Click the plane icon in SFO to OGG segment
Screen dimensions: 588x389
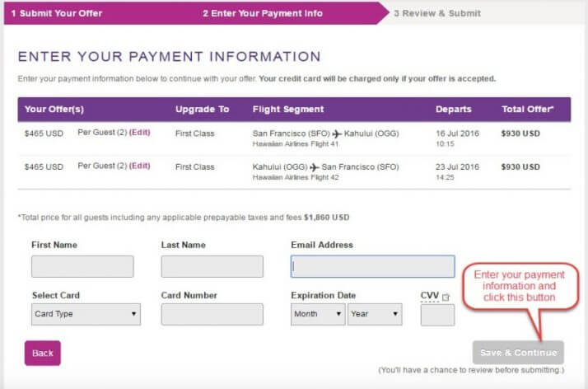(336, 134)
